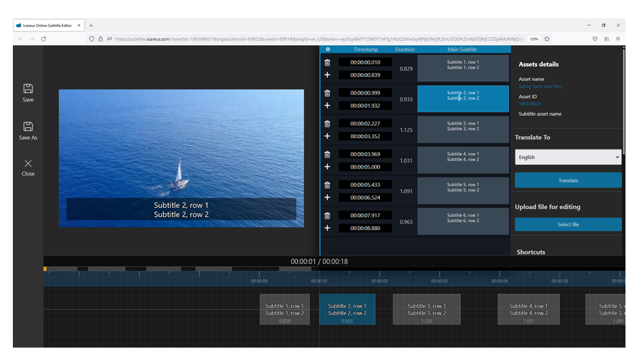Open a new browser tab
Screen dimensions: 639x364
(91, 26)
